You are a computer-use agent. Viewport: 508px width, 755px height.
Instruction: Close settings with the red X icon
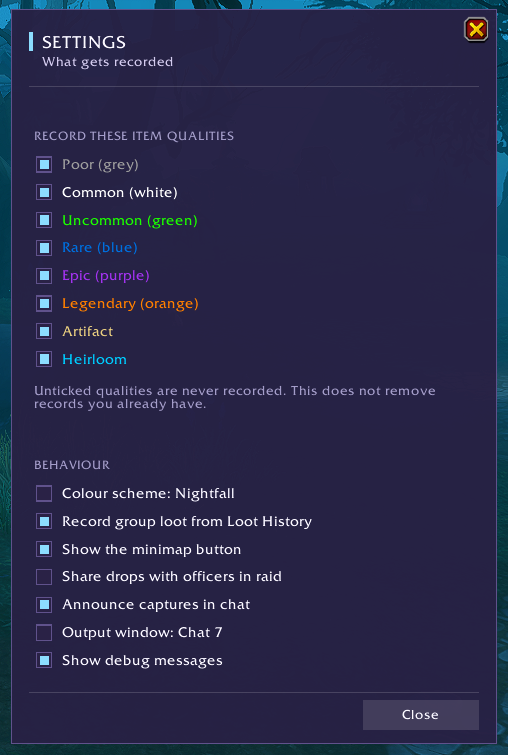point(476,30)
